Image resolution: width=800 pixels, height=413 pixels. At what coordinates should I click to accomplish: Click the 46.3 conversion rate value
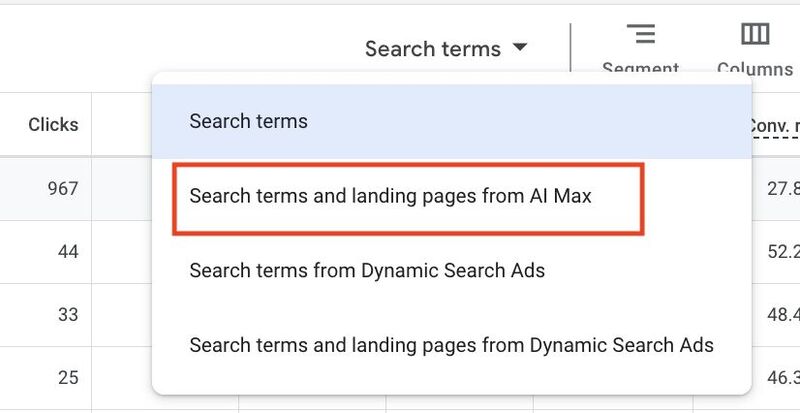click(x=783, y=378)
